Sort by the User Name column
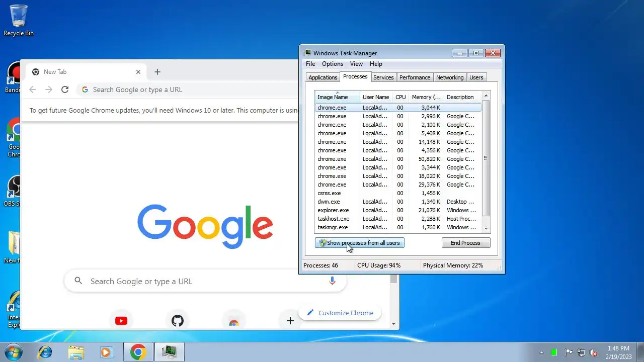This screenshot has width=644, height=362. pyautogui.click(x=376, y=97)
